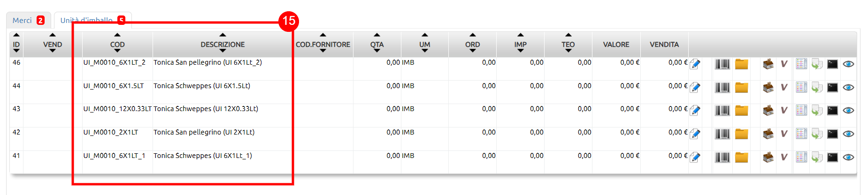Image resolution: width=868 pixels, height=195 pixels.
Task: Toggle the eye visibility icon for row 42
Action: pos(848,134)
